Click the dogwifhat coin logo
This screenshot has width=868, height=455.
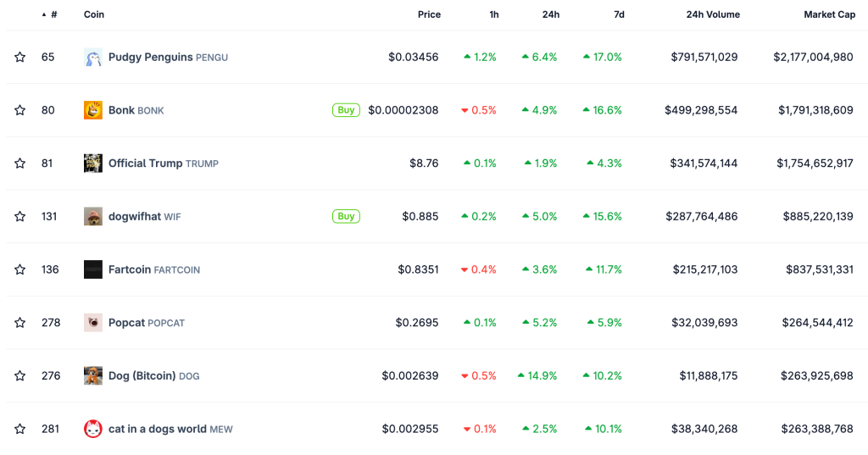(93, 217)
